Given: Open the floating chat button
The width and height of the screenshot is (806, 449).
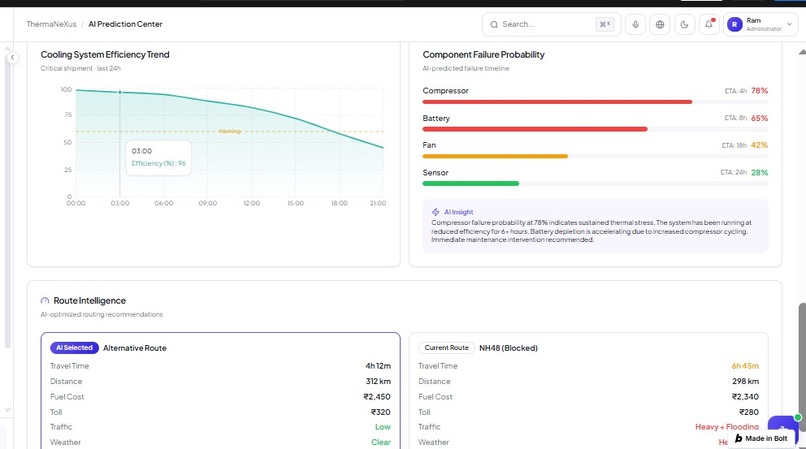Looking at the screenshot, I should click(x=783, y=425).
